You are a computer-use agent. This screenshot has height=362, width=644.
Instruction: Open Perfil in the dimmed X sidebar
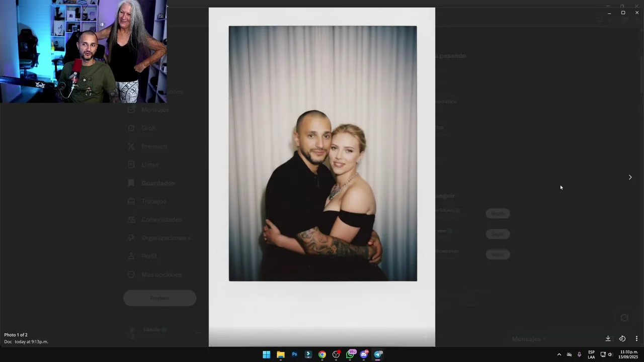tap(149, 256)
